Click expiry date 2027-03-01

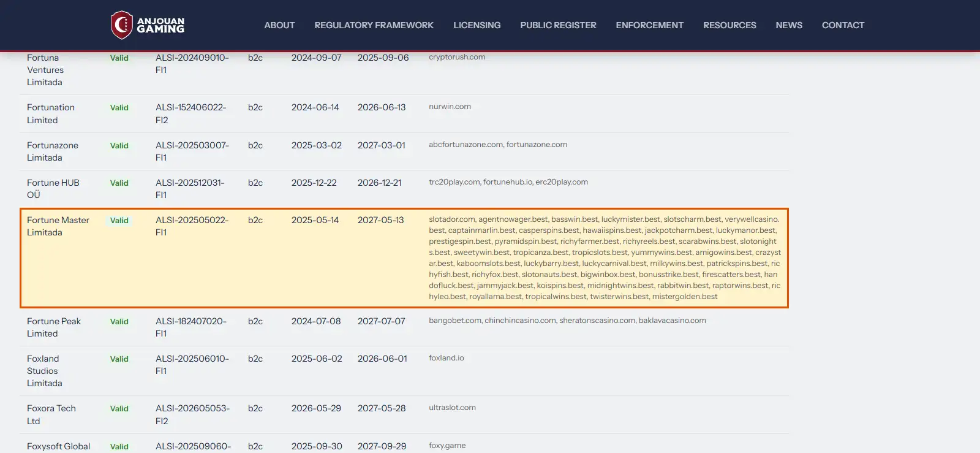point(382,145)
